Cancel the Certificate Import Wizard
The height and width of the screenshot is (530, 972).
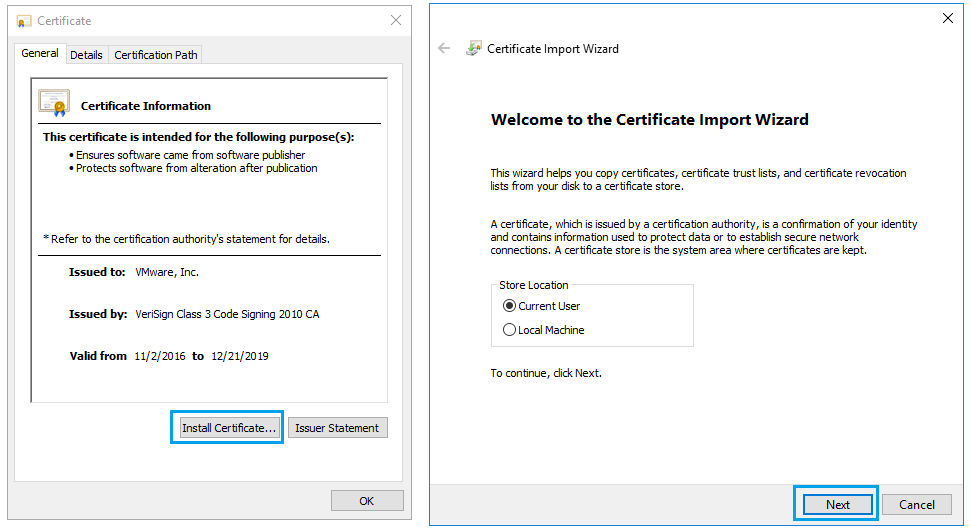click(x=916, y=504)
